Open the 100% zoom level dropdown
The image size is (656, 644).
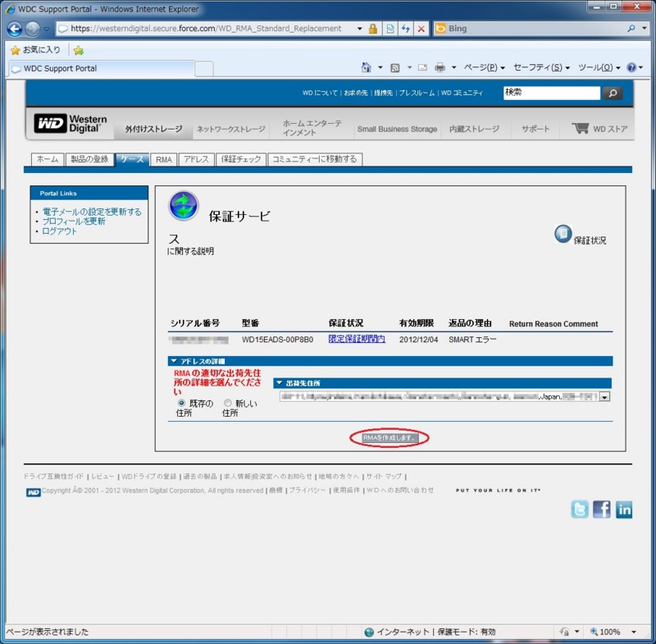633,632
